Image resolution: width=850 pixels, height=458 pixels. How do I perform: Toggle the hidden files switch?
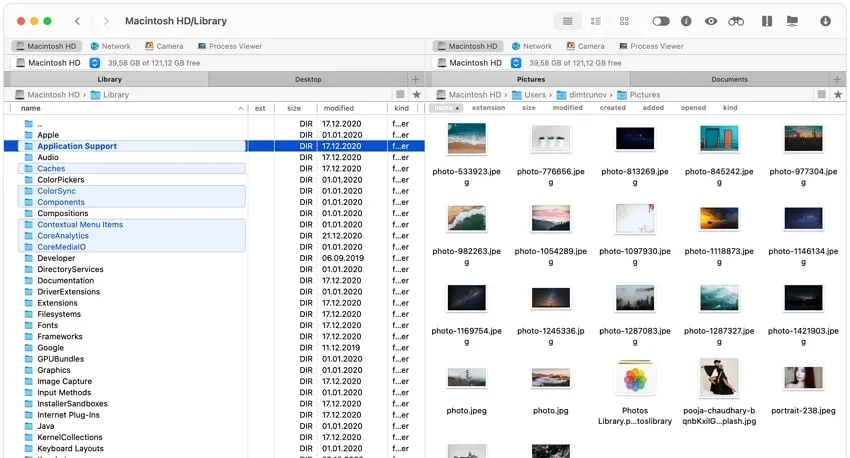[660, 21]
